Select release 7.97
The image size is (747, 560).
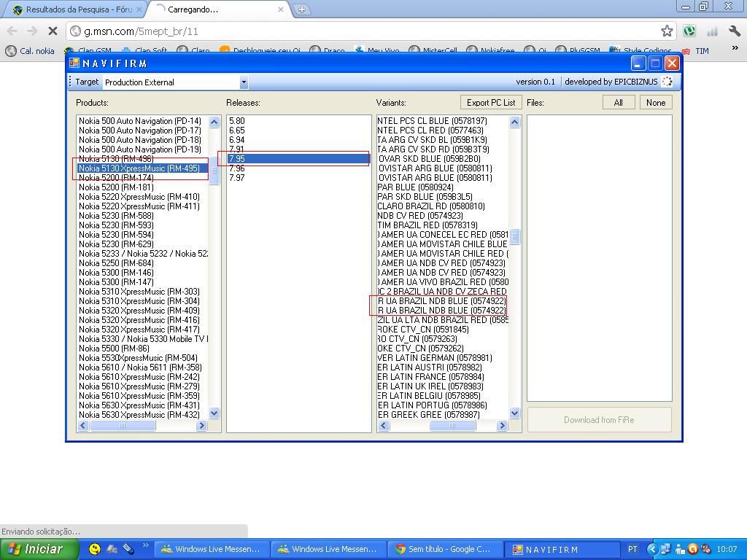[x=298, y=178]
